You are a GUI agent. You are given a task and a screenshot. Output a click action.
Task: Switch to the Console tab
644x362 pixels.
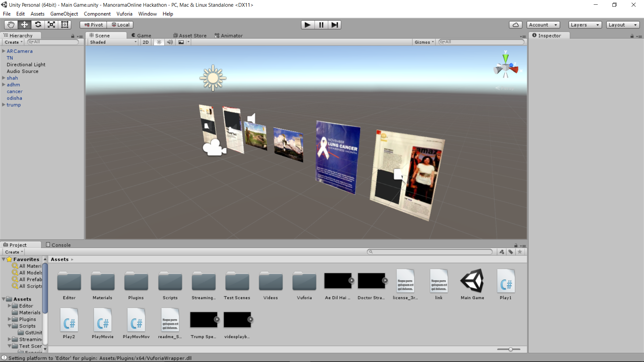coord(58,245)
